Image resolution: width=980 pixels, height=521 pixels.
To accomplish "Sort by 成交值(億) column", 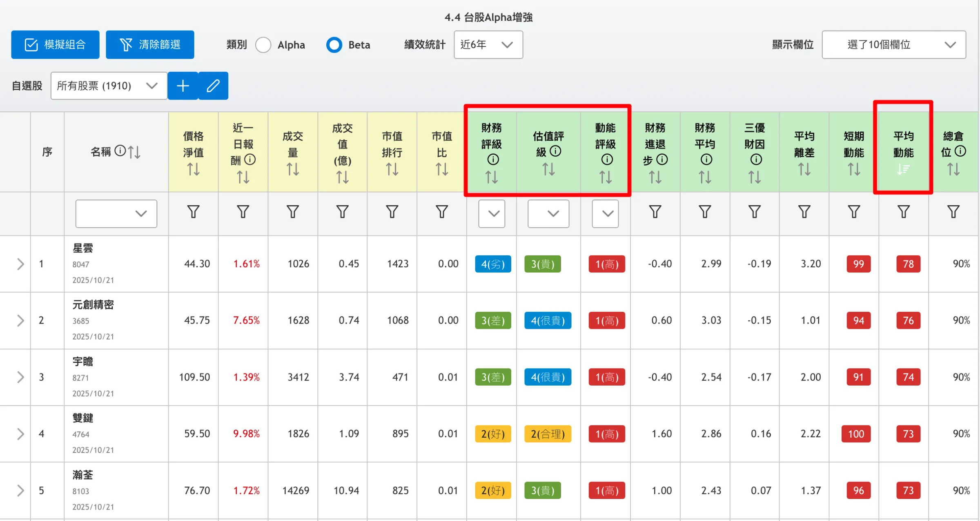I will [342, 177].
